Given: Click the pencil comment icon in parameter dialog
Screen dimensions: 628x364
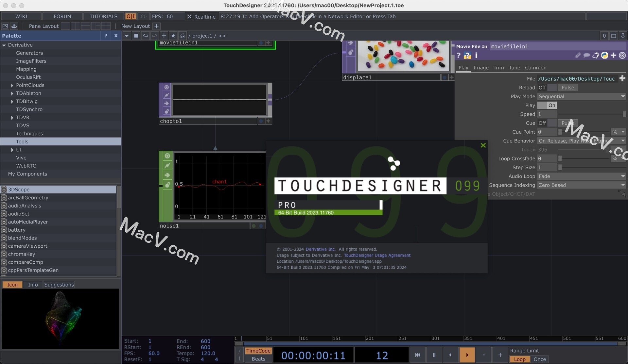Looking at the screenshot, I should (x=578, y=55).
